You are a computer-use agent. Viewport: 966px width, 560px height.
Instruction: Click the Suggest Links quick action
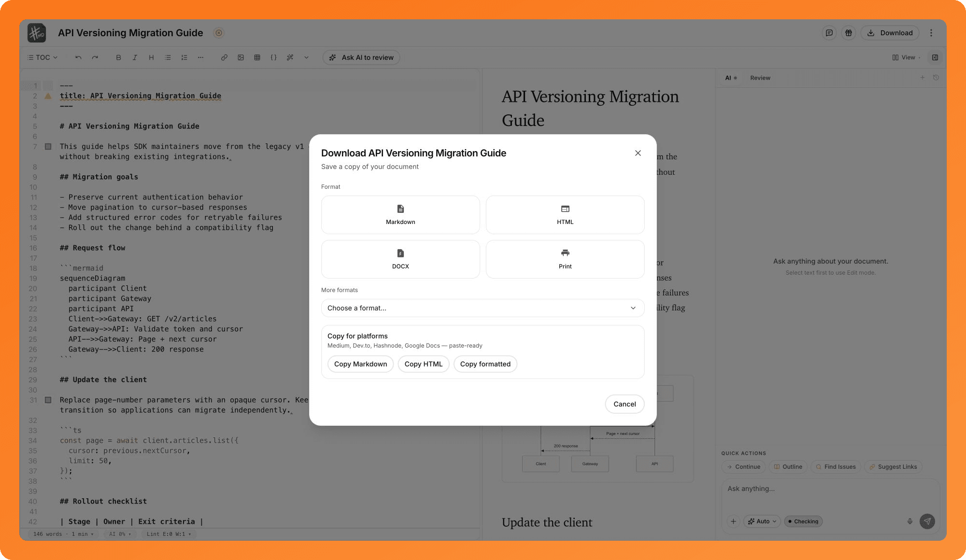pyautogui.click(x=894, y=467)
